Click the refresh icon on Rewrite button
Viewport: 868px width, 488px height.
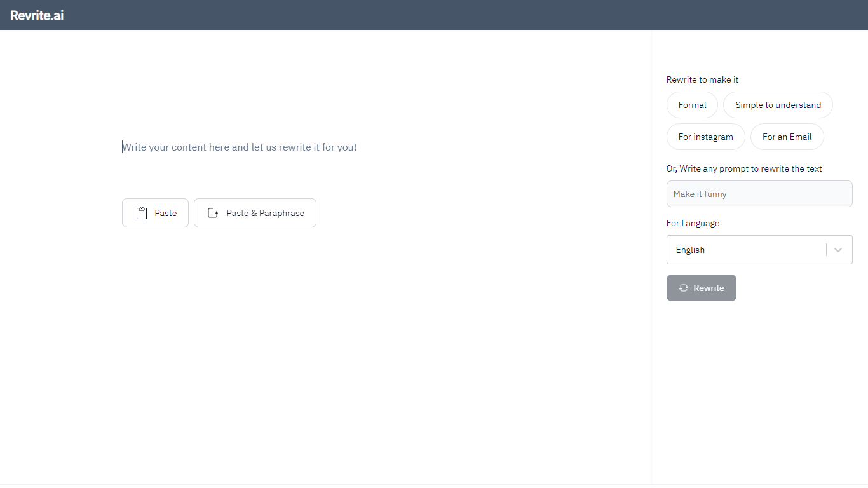click(684, 288)
